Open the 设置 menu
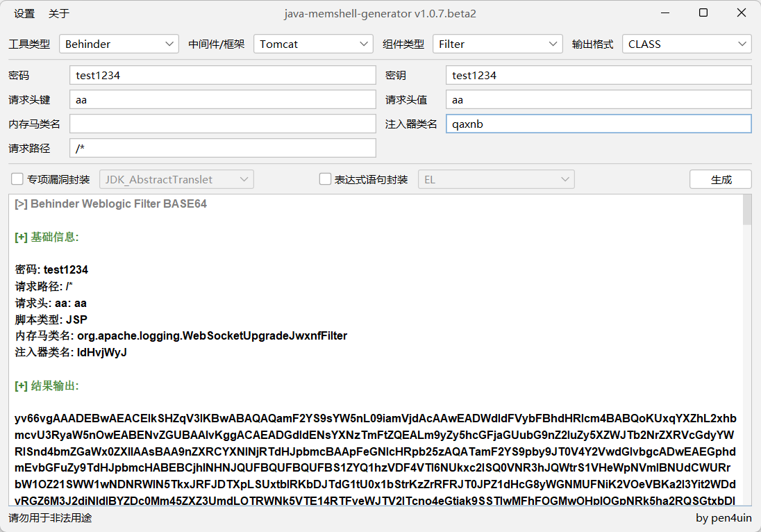Screen dimensions: 761x532 click(x=24, y=14)
